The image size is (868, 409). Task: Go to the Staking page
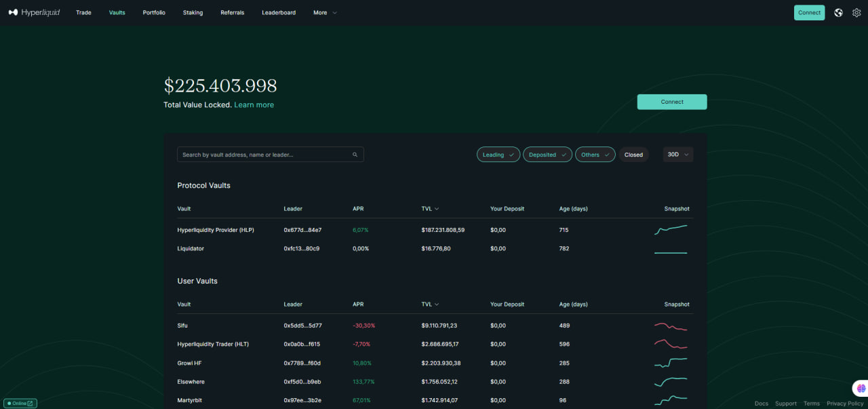pyautogui.click(x=193, y=12)
